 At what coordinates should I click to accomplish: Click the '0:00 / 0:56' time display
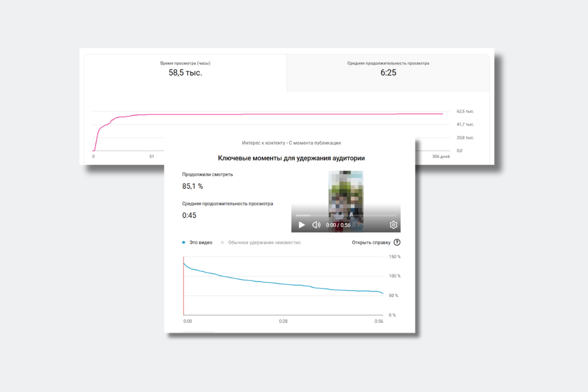[x=339, y=225]
